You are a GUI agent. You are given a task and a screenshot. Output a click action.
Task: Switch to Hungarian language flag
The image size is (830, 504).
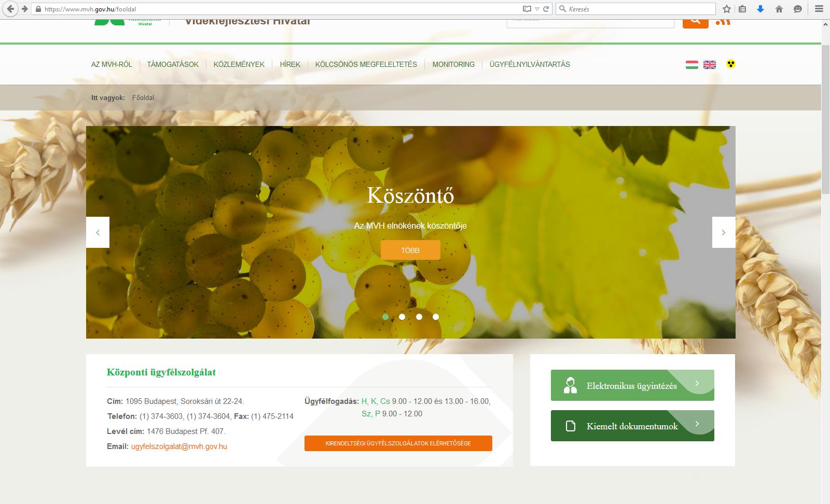click(x=691, y=65)
